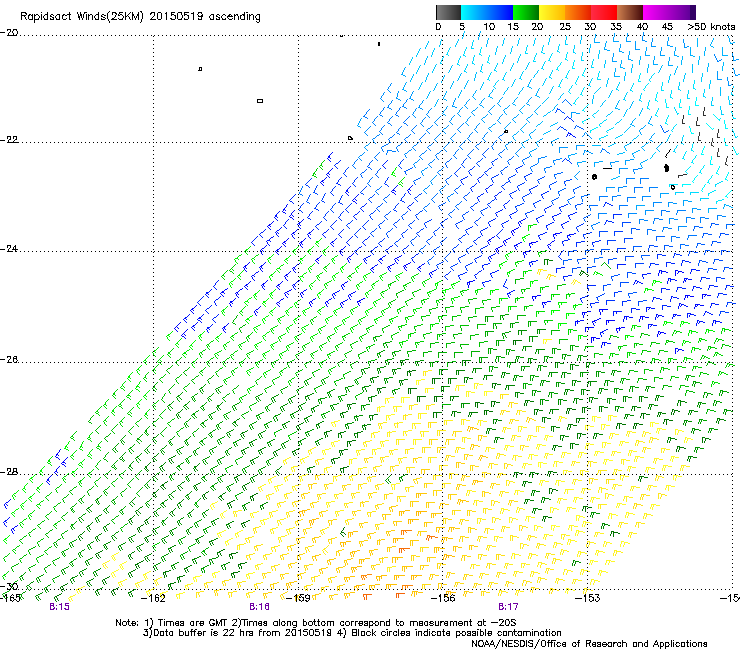Viewport: 740px width, 650px height.
Task: Click the longitude label '-156'
Action: (x=443, y=598)
